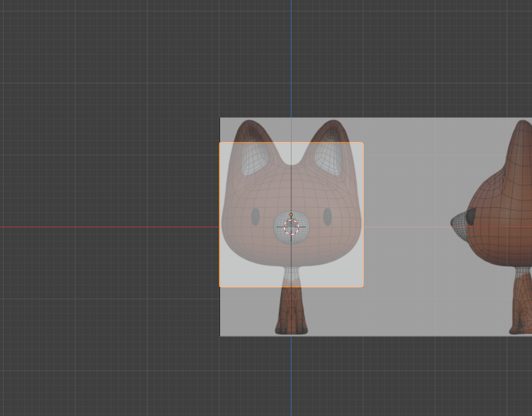This screenshot has height=416, width=532.
Task: Select the small orange object origin dot
Action: pyautogui.click(x=291, y=215)
